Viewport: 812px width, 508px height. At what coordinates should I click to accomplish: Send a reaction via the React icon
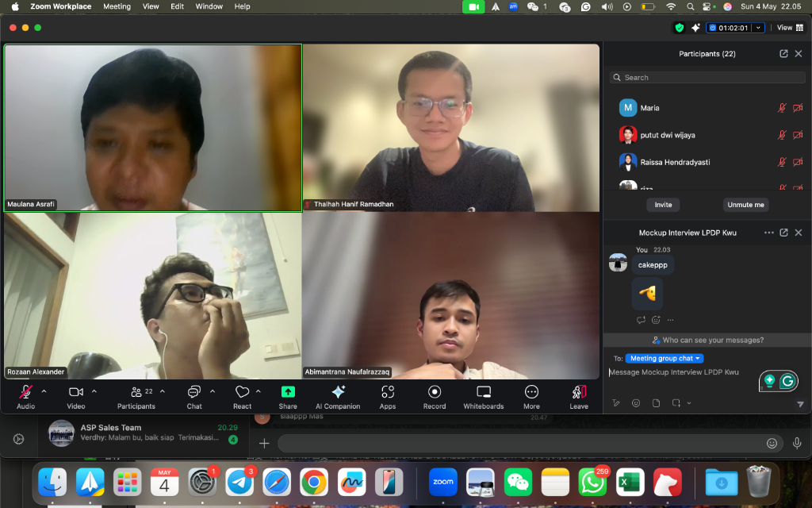pos(242,391)
